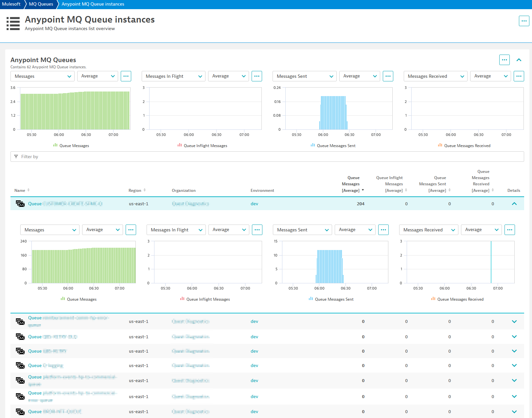This screenshot has width=532, height=418.
Task: Sort table by Region column
Action: coord(137,191)
